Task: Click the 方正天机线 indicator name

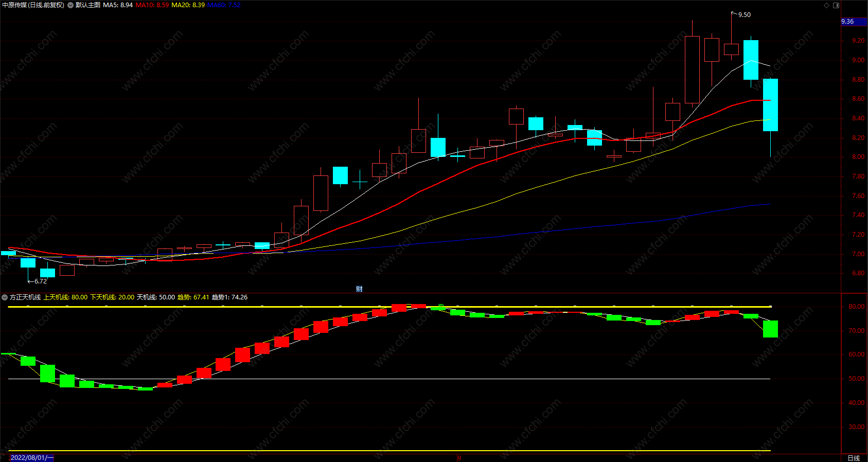Action: click(25, 297)
